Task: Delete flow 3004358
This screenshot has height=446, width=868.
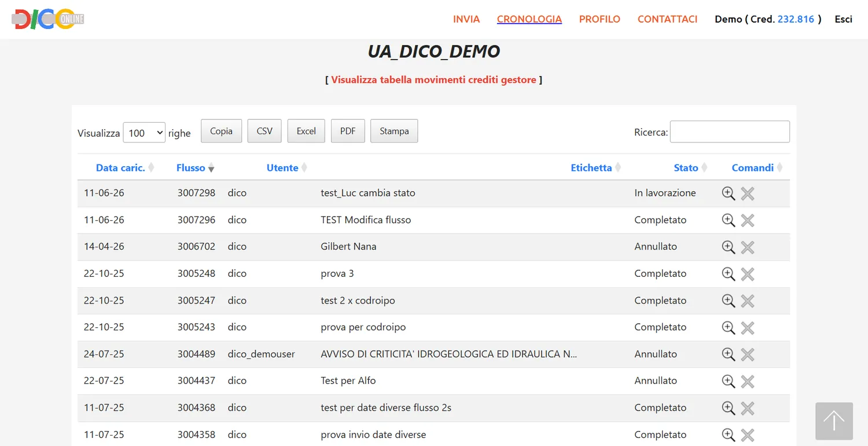Action: click(748, 435)
